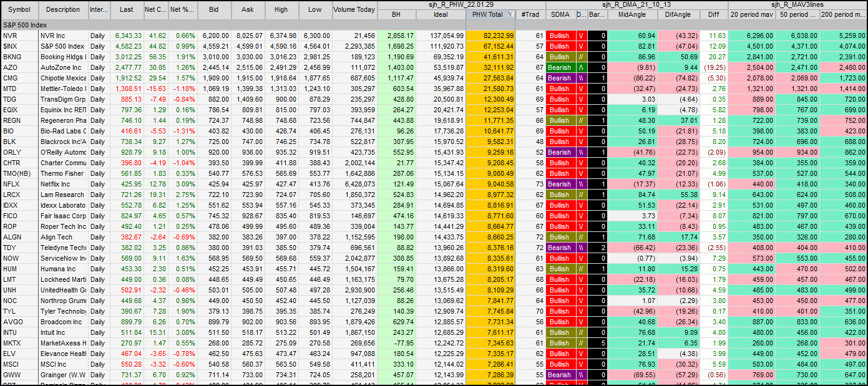Click the 200 period value 5,259.00
The width and height of the screenshot is (868, 386).
843,36
